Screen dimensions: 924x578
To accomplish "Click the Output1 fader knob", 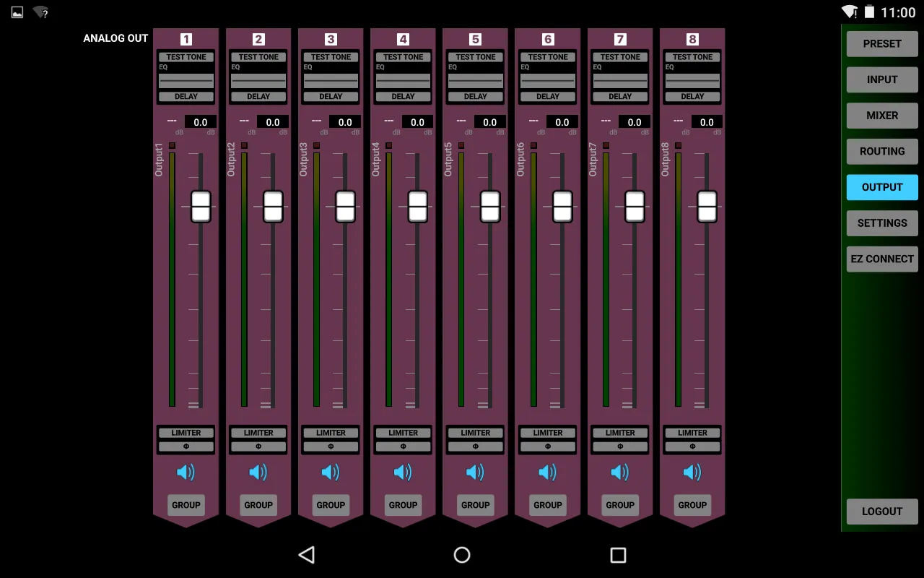I will coord(201,207).
